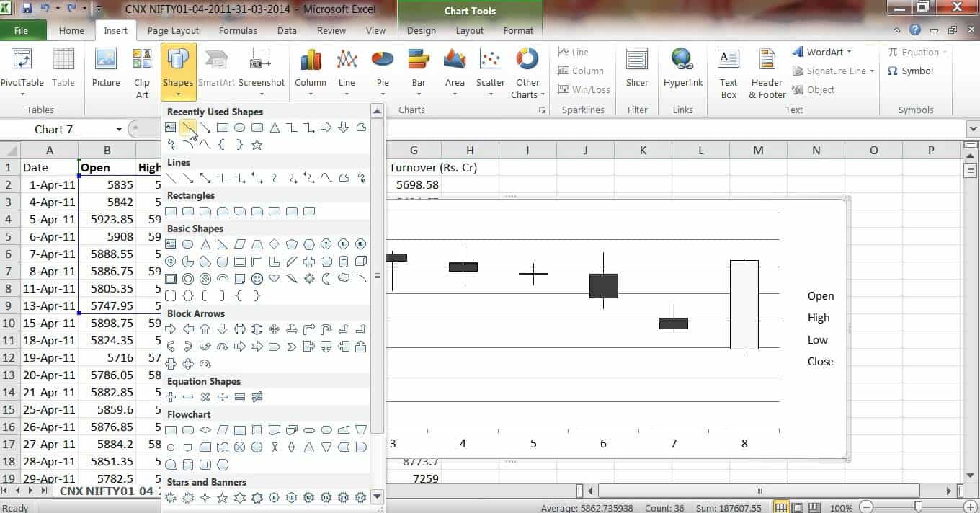Select the 5-Point Star in Stars and Banners

point(223,498)
